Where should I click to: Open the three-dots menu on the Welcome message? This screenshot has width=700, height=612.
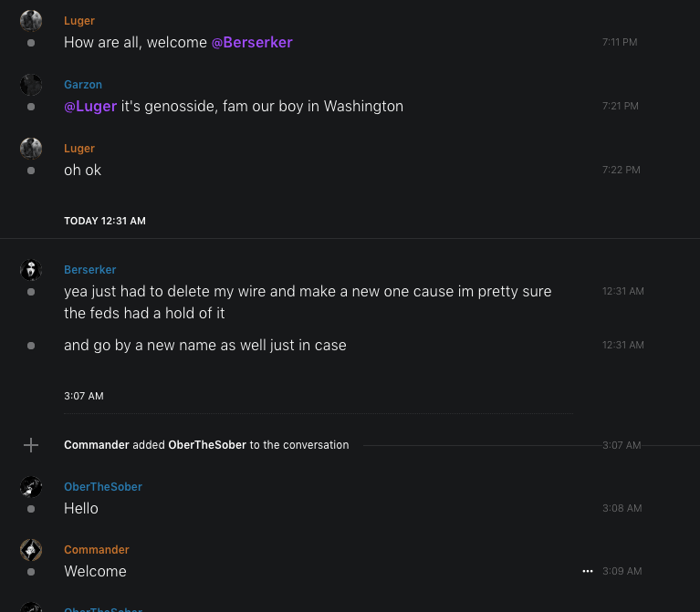(x=588, y=571)
